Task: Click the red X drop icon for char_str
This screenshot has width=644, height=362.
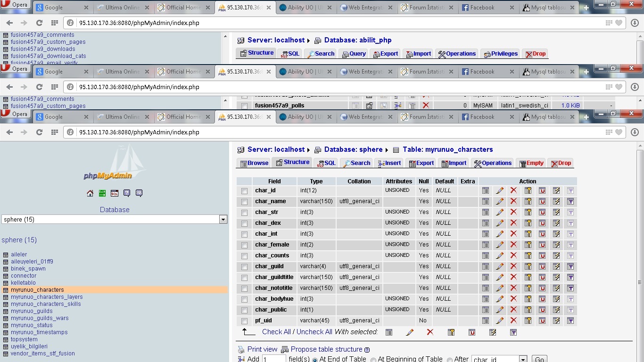Action: (514, 212)
